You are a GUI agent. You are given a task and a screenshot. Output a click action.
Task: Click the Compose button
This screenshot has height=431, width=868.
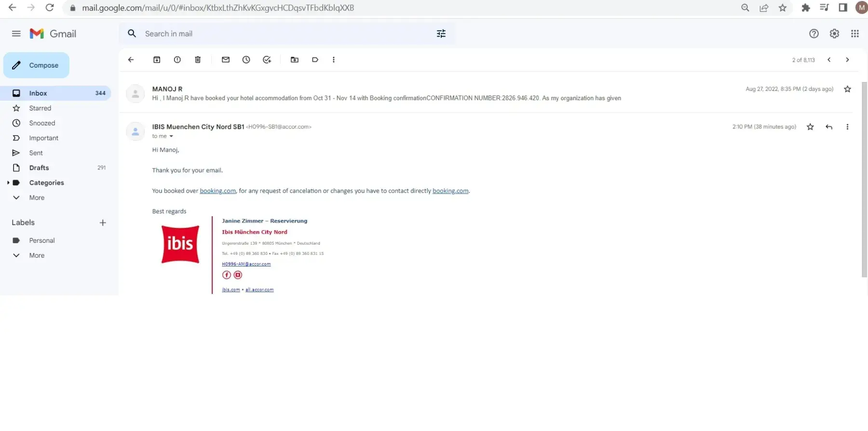tap(37, 65)
